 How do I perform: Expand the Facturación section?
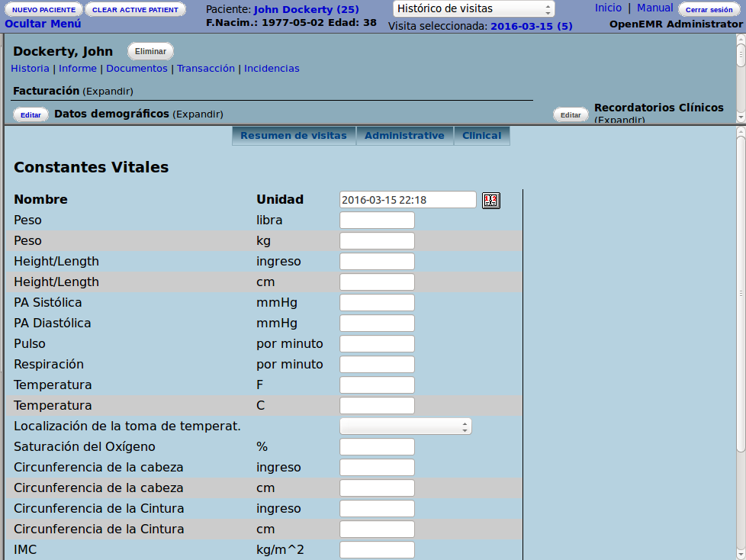point(108,92)
